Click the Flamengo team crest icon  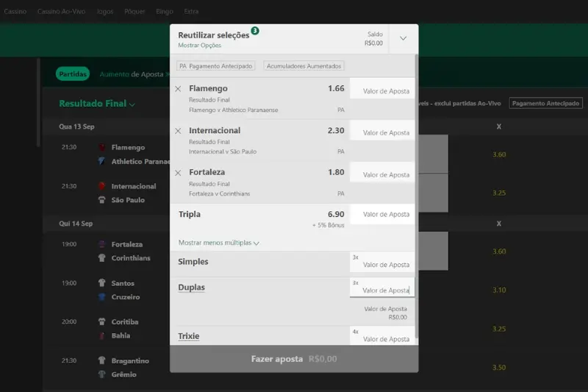[x=101, y=147]
